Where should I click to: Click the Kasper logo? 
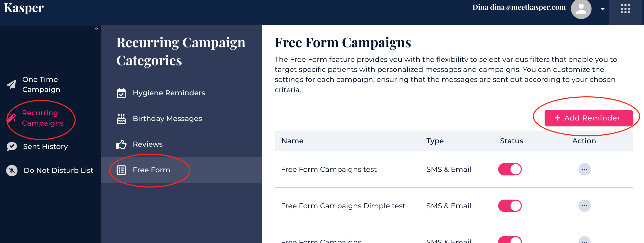tap(24, 8)
